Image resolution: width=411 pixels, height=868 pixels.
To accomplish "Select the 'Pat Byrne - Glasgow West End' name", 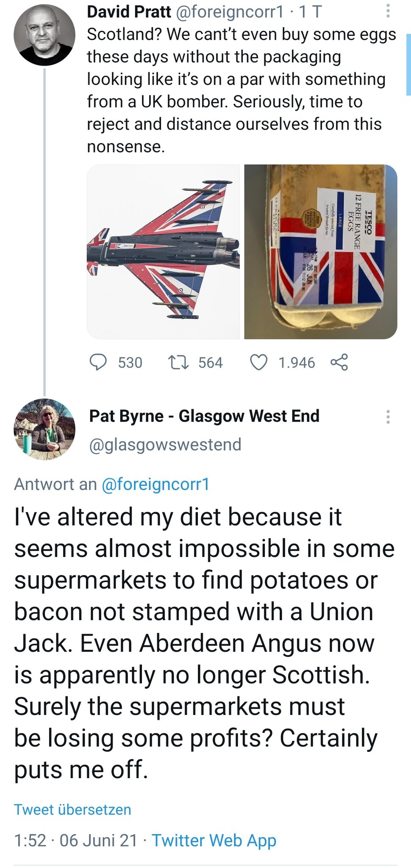I will (204, 416).
